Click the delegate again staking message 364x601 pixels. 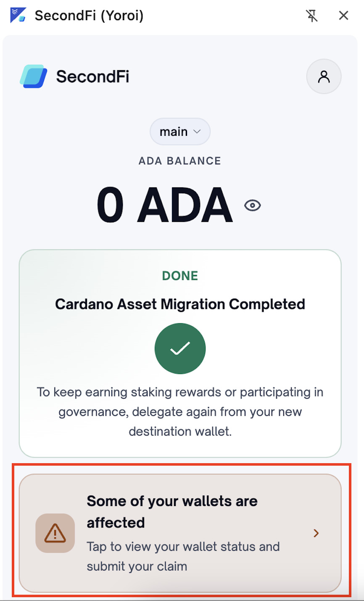click(x=180, y=412)
